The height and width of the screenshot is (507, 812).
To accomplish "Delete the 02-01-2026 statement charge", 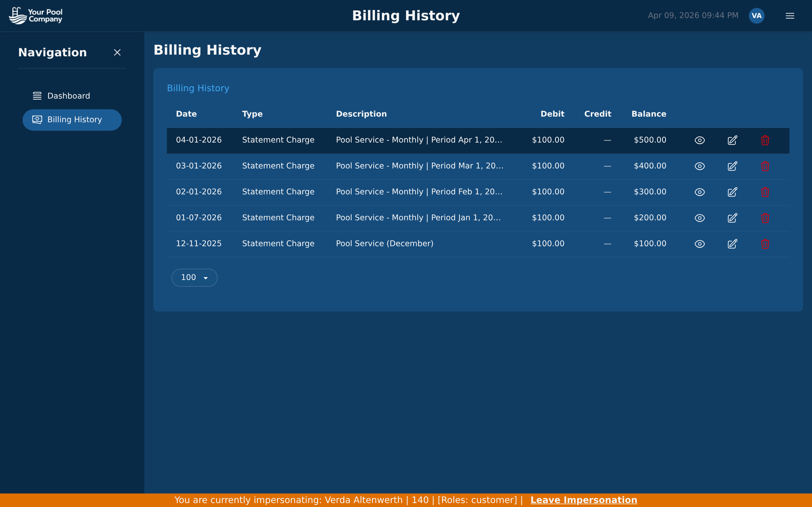I will click(x=765, y=192).
